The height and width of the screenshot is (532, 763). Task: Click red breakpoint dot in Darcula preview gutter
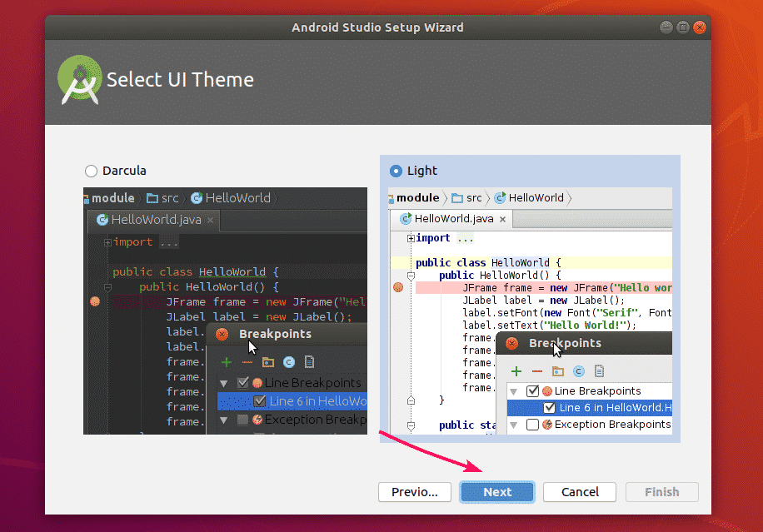coord(95,301)
